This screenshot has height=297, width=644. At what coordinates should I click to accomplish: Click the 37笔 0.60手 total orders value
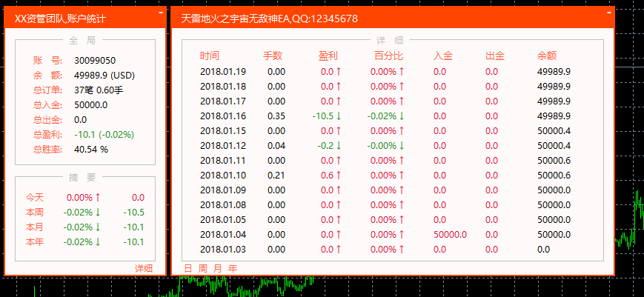click(x=99, y=90)
